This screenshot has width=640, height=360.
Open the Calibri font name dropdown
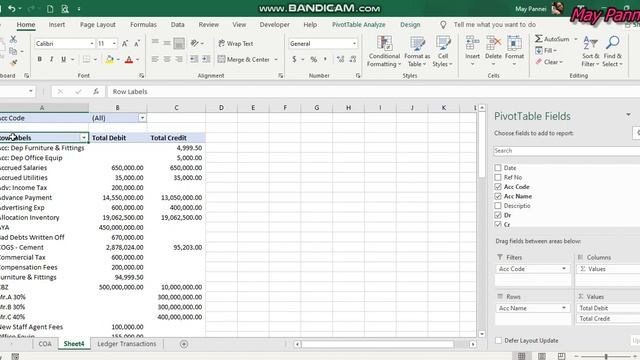(91, 44)
